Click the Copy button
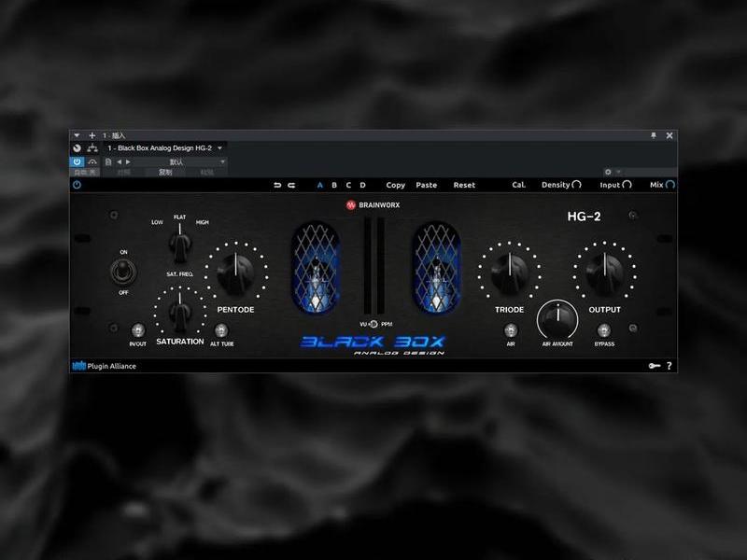 coord(395,185)
